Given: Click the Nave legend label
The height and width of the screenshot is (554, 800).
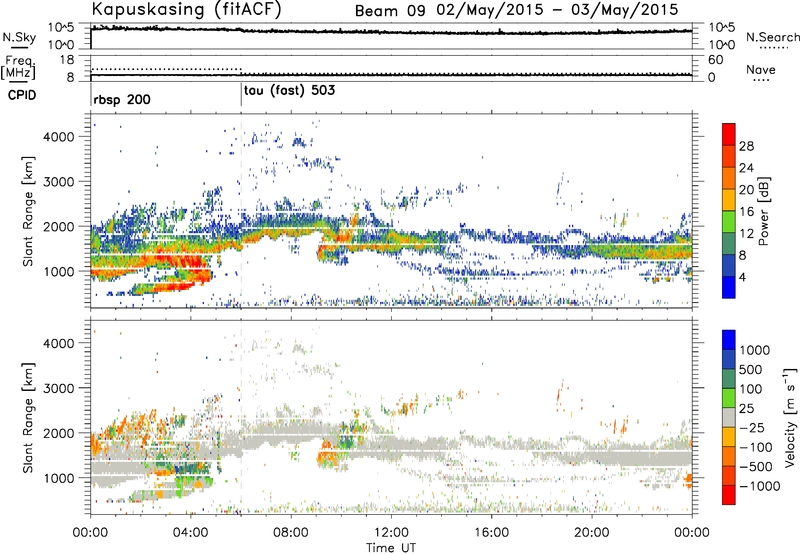Looking at the screenshot, I should tap(761, 70).
